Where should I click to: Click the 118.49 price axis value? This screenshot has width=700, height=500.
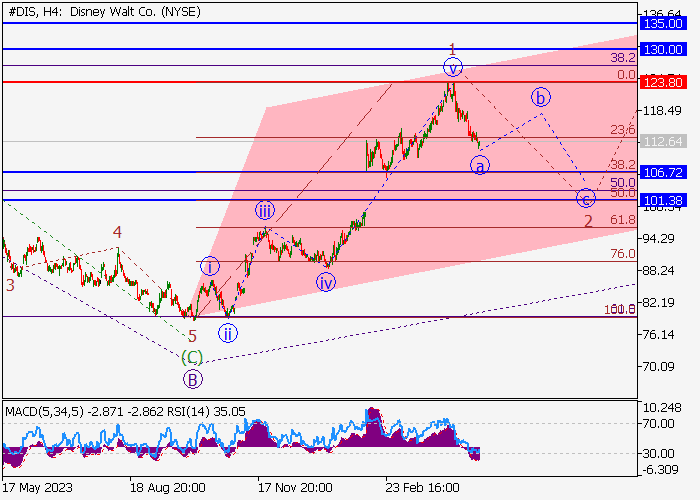pos(662,111)
